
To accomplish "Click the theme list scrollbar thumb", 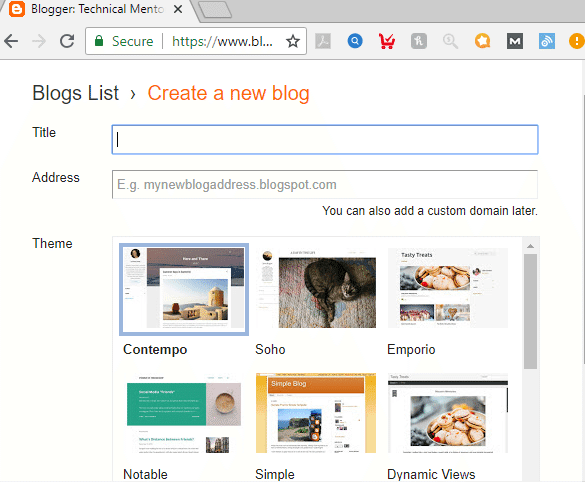I will click(530, 312).
